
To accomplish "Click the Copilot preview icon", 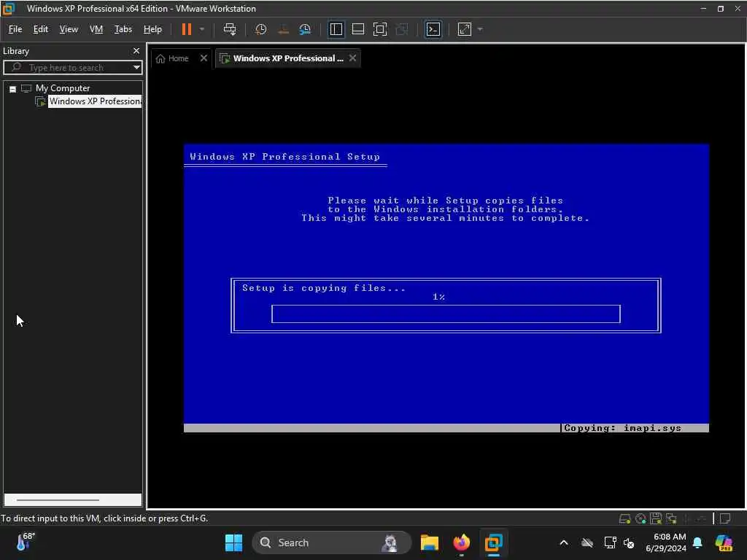I will click(x=724, y=542).
